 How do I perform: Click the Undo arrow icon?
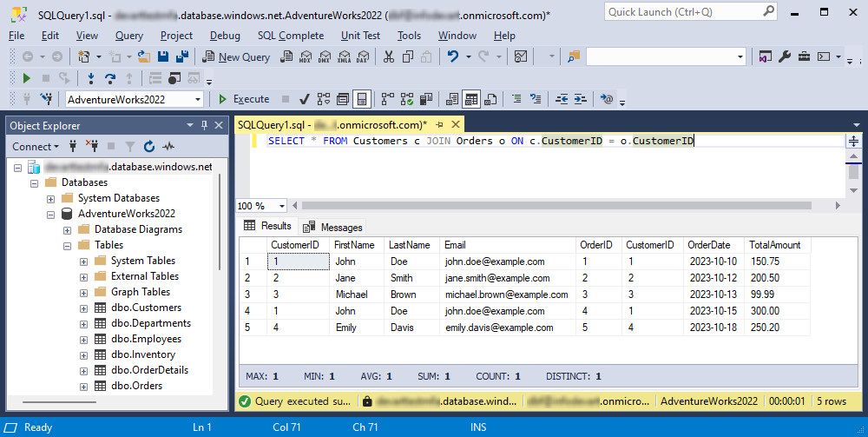[x=453, y=56]
